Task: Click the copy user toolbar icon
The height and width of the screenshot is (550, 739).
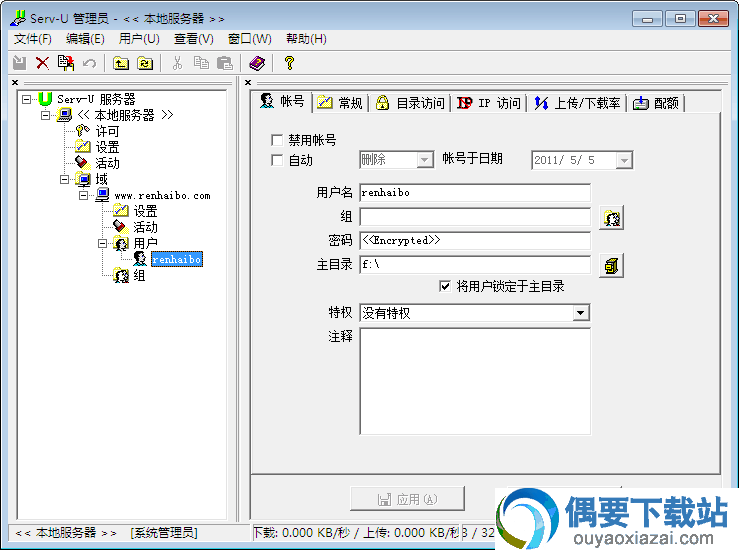Action: tap(66, 63)
